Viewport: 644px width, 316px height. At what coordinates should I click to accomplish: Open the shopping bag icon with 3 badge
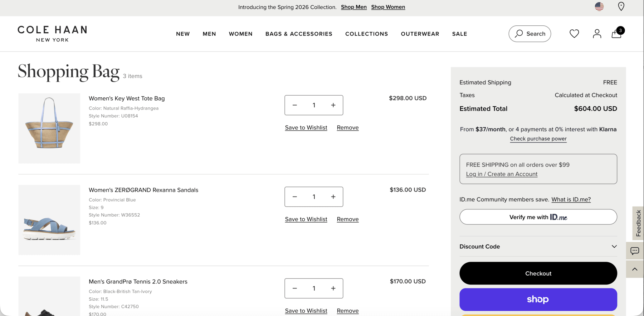[618, 33]
